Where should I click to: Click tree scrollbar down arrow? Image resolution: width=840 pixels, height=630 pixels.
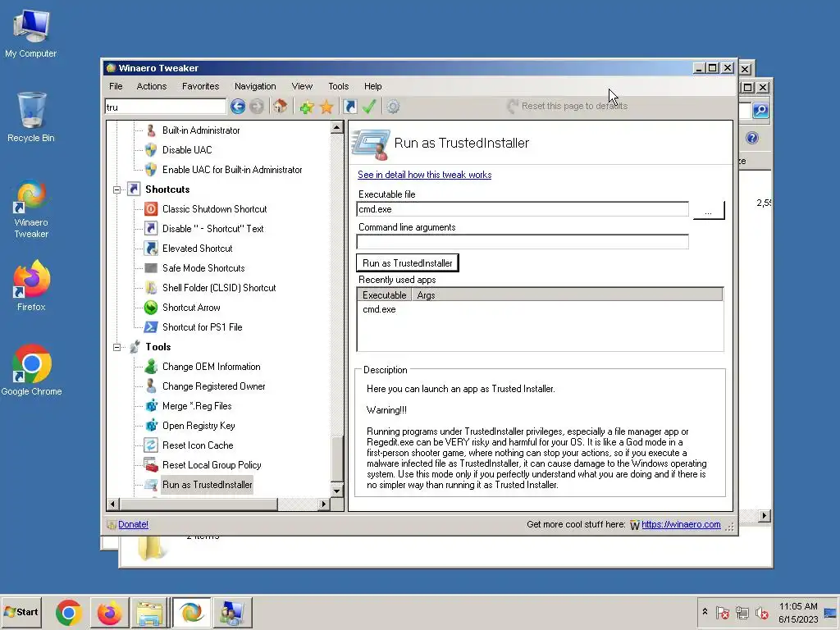point(337,491)
